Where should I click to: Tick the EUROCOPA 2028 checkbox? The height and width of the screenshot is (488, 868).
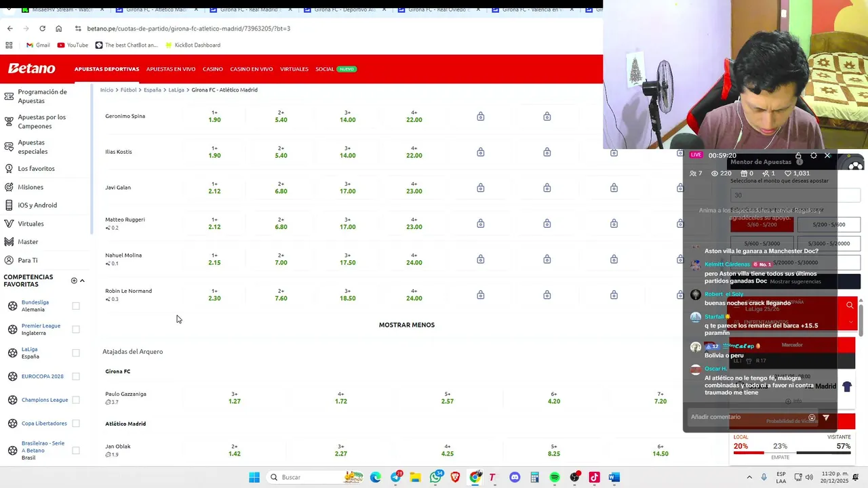pos(76,376)
